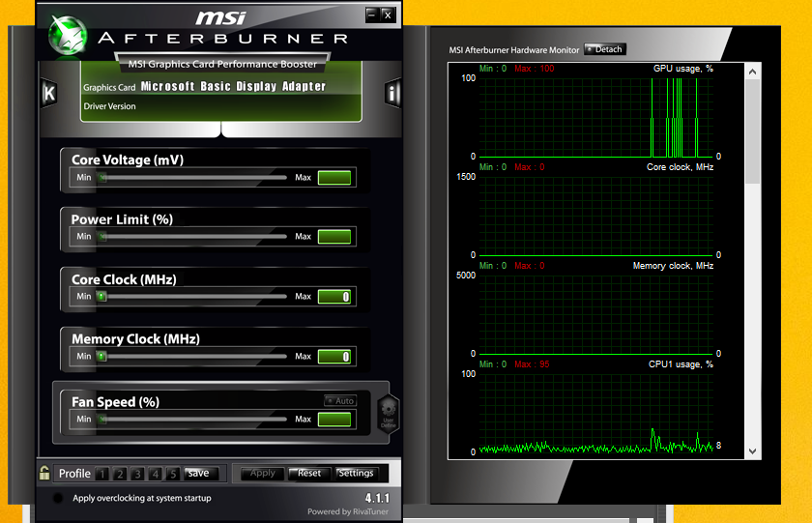Toggle Auto fan speed mode
This screenshot has height=523, width=812.
340,401
